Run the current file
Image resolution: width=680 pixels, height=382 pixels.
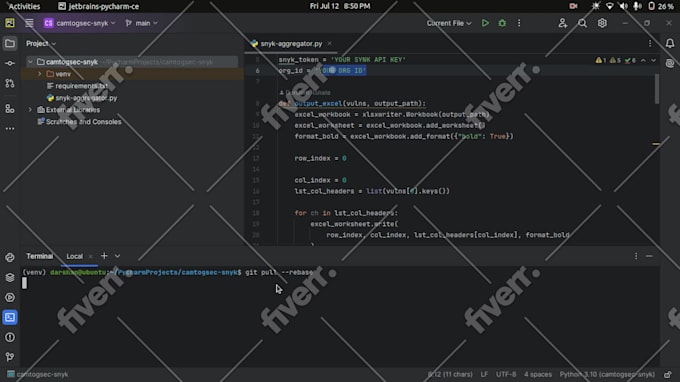click(x=485, y=23)
